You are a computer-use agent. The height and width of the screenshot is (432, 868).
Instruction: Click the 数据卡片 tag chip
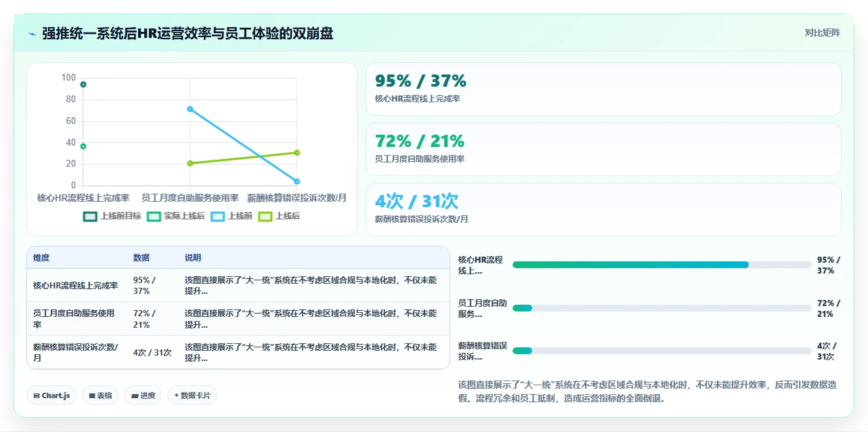192,395
